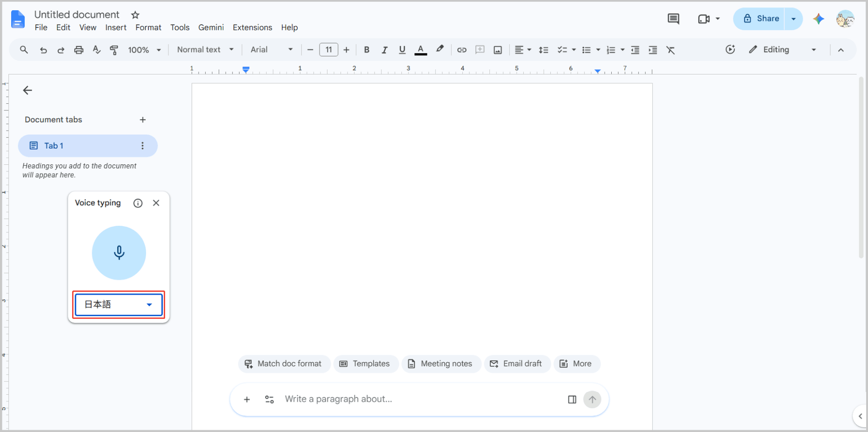Image resolution: width=868 pixels, height=432 pixels.
Task: Toggle underline formatting
Action: (402, 50)
